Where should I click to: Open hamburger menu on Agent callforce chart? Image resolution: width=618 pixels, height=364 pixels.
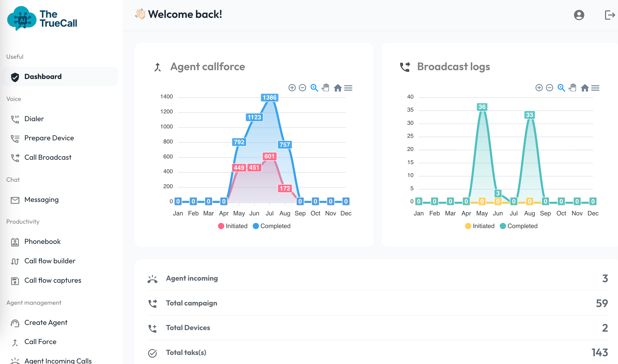coord(348,88)
